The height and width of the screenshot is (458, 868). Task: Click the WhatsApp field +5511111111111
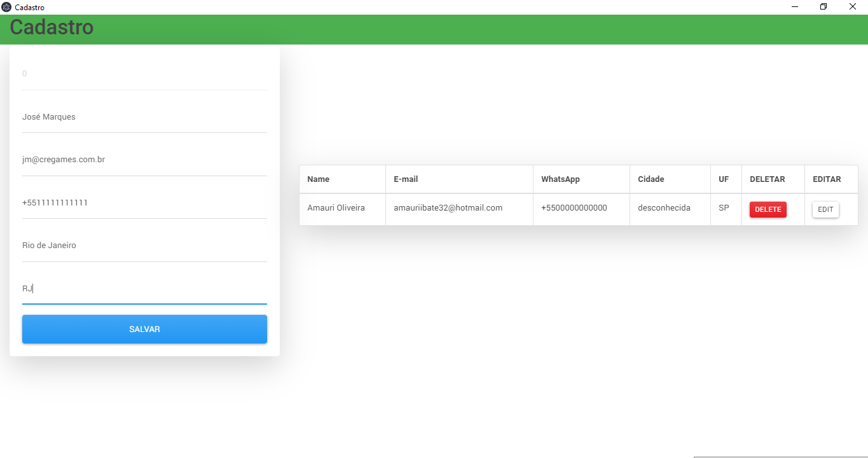[x=144, y=203]
